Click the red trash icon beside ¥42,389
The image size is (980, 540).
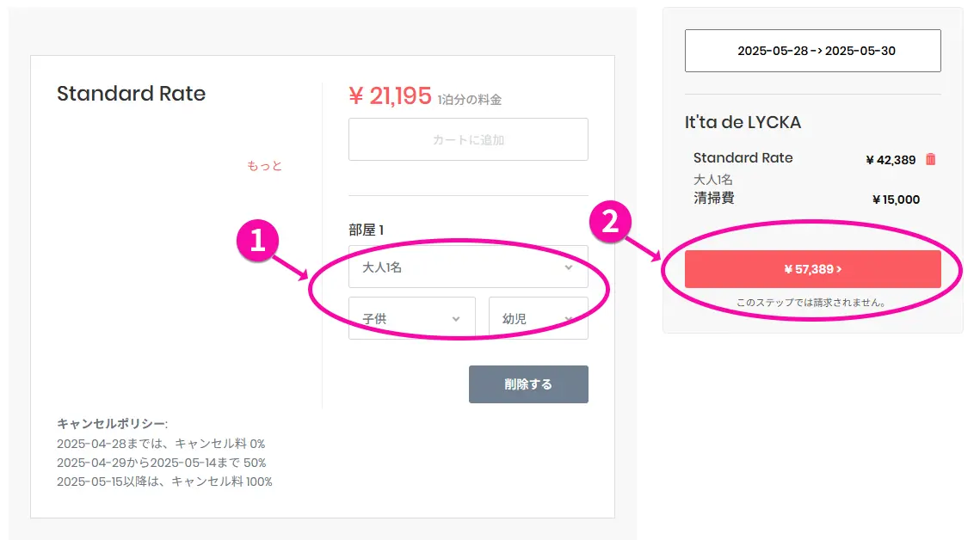pos(930,159)
